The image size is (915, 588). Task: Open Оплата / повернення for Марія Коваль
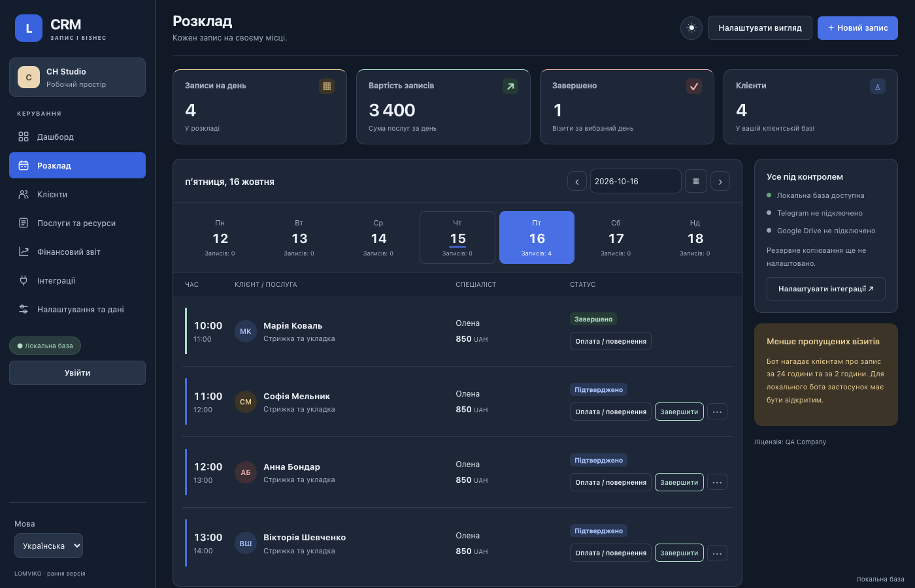(x=610, y=341)
